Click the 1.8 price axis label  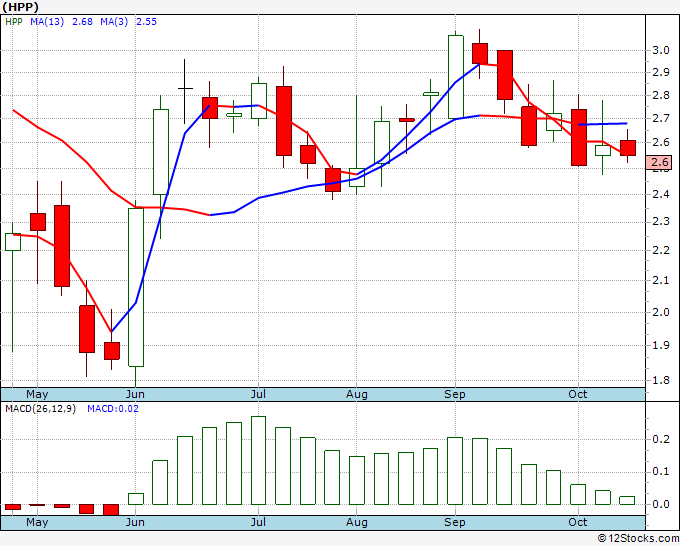(660, 380)
